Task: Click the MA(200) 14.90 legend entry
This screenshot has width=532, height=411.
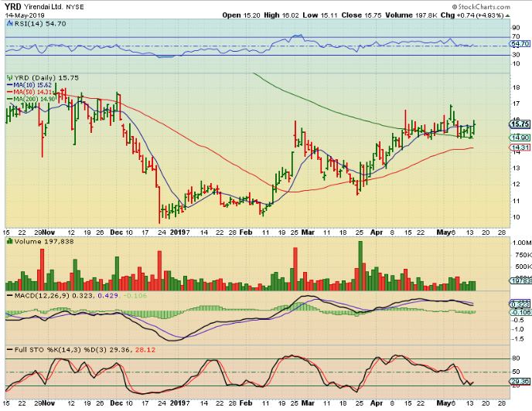Action: 31,99
